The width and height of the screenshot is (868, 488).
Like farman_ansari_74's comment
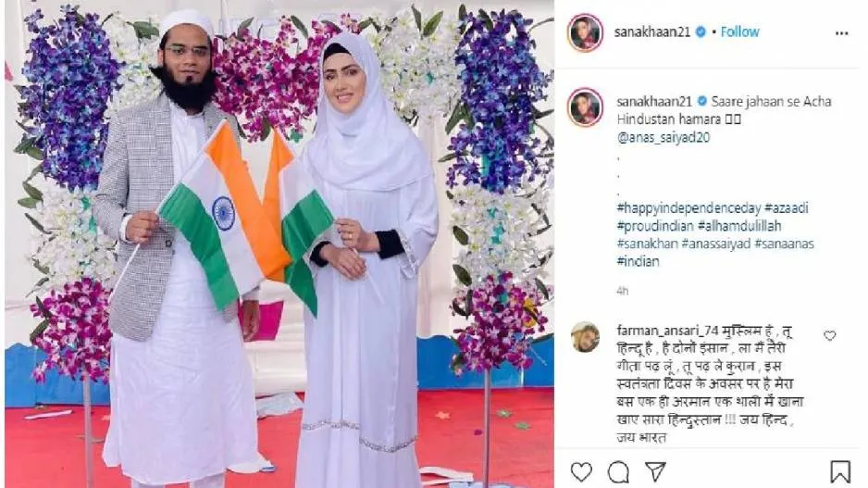click(829, 335)
